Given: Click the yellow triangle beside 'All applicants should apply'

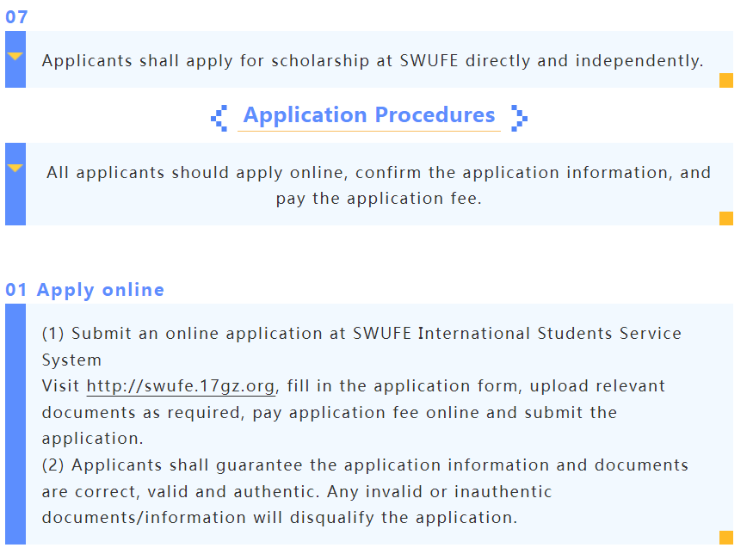Looking at the screenshot, I should (15, 168).
